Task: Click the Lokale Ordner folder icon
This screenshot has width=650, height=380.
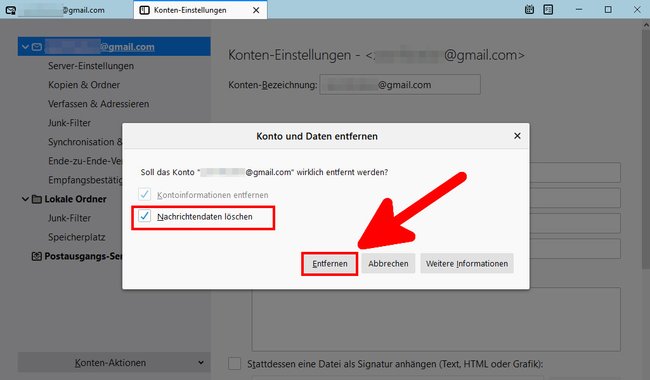Action: pyautogui.click(x=36, y=199)
